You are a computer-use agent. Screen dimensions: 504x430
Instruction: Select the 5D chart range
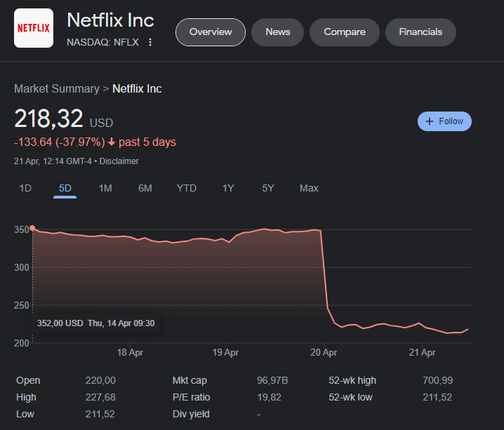point(65,188)
